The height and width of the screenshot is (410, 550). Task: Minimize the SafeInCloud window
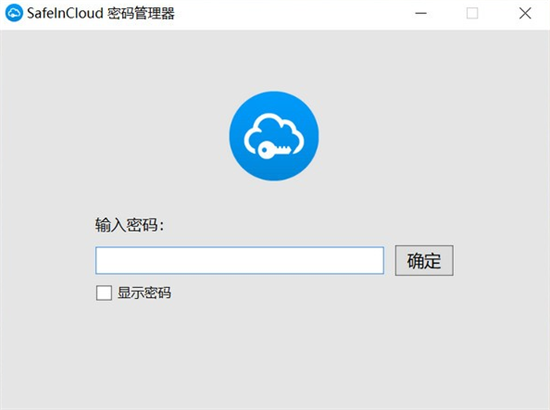[421, 13]
